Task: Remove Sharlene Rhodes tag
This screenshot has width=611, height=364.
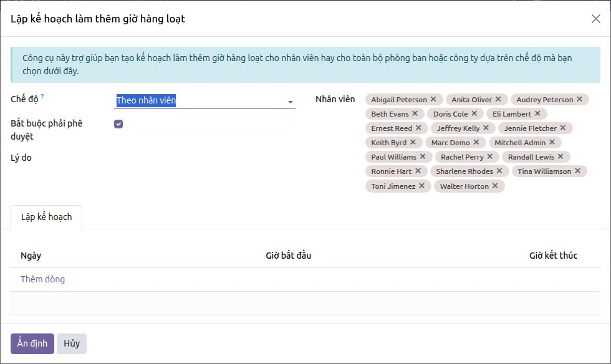Action: click(499, 171)
